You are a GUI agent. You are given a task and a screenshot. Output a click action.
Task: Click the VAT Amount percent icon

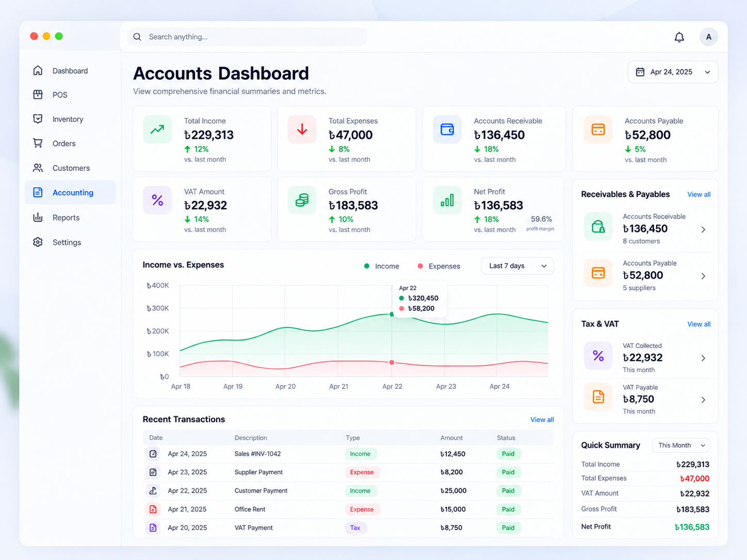click(157, 200)
